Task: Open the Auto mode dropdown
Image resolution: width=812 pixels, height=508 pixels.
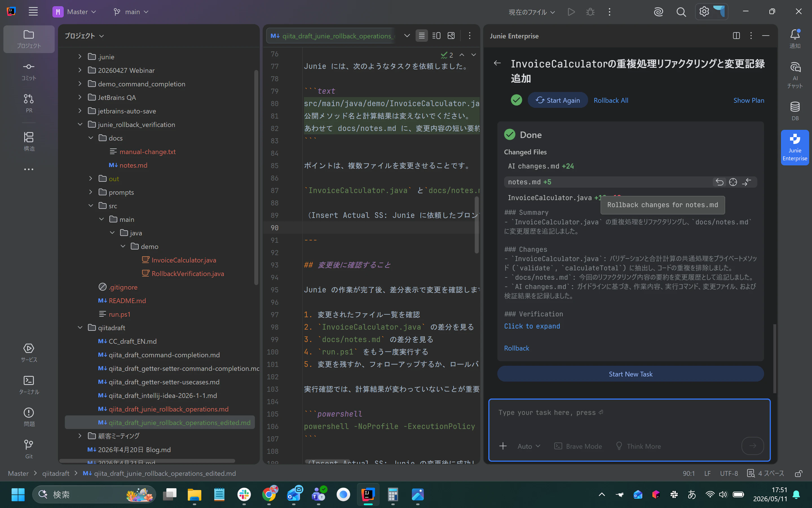Action: point(528,446)
